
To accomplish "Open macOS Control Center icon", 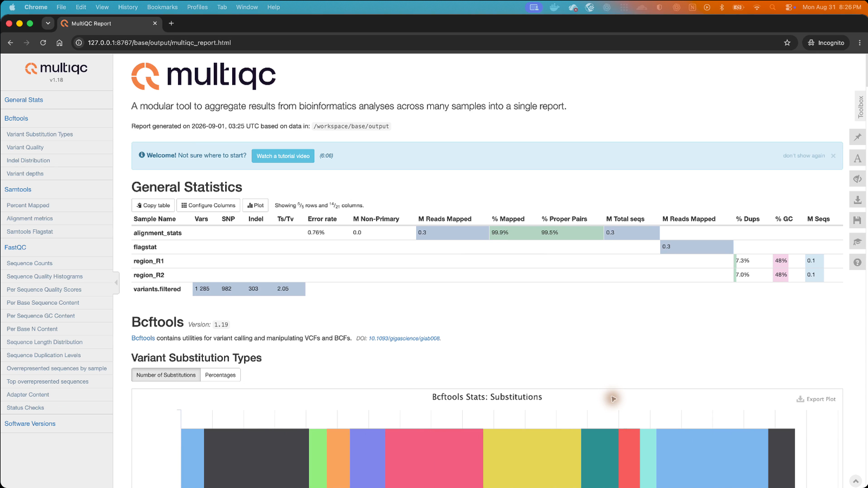I will [x=789, y=7].
